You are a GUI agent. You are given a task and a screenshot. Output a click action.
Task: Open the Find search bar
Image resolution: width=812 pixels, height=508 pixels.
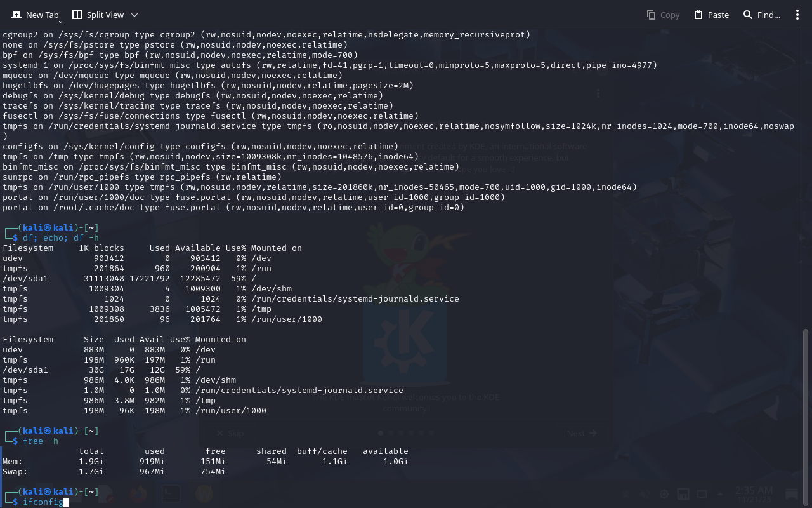761,15
